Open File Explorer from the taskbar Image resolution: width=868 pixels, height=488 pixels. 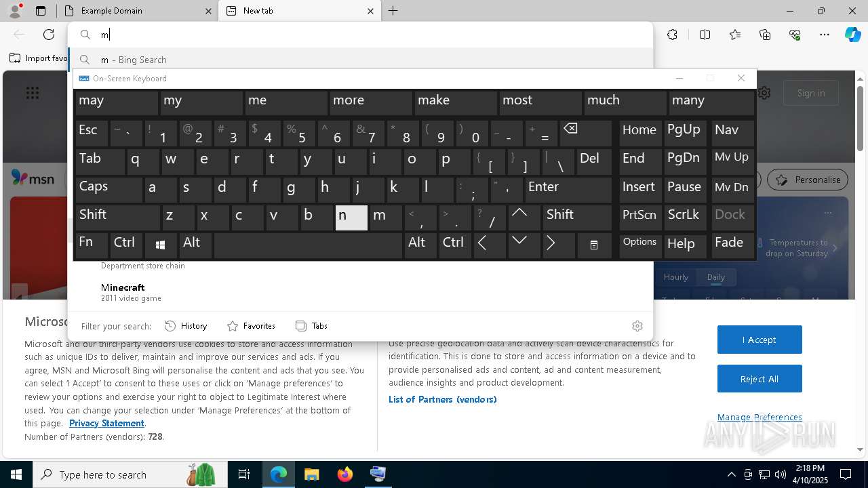(312, 474)
